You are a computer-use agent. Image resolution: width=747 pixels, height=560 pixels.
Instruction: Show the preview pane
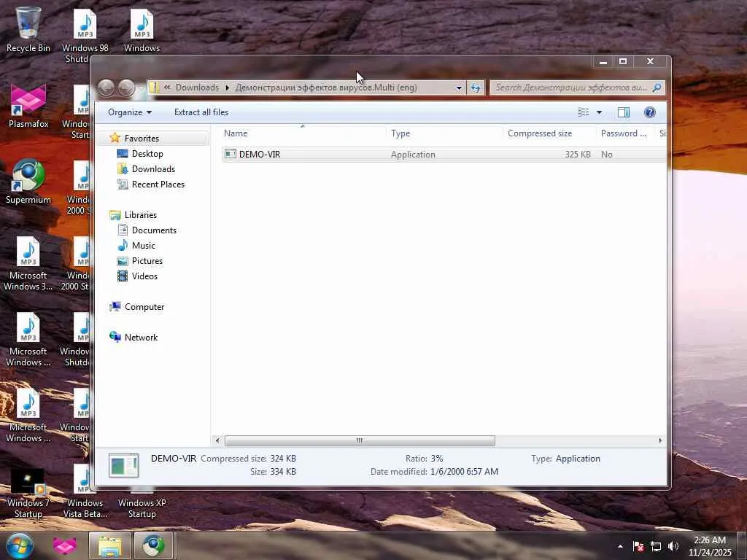[x=623, y=112]
